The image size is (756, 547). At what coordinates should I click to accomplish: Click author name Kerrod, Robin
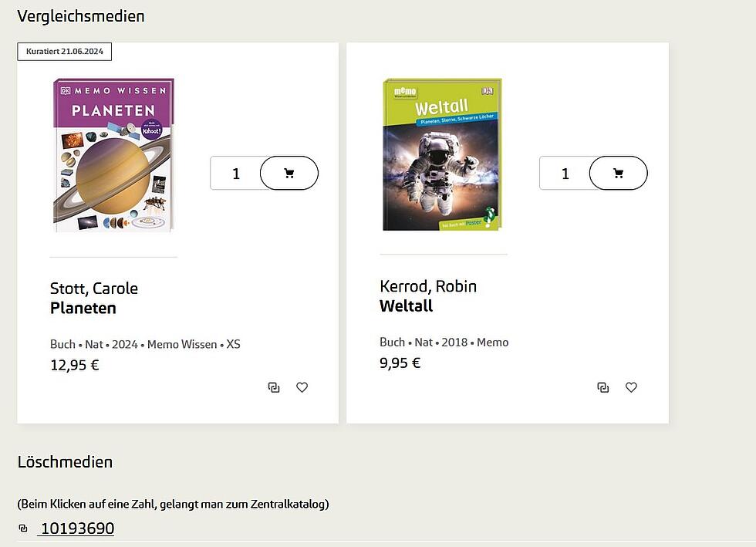click(x=428, y=286)
